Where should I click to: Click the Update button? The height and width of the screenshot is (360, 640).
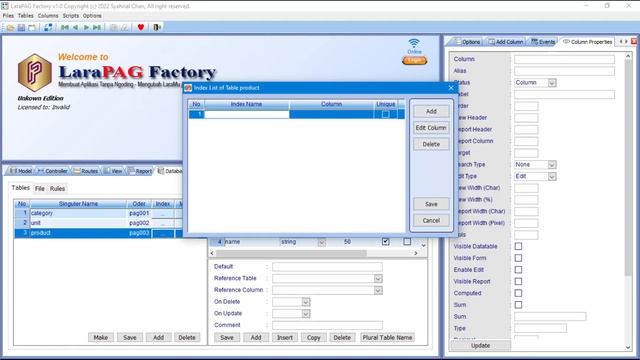(480, 345)
